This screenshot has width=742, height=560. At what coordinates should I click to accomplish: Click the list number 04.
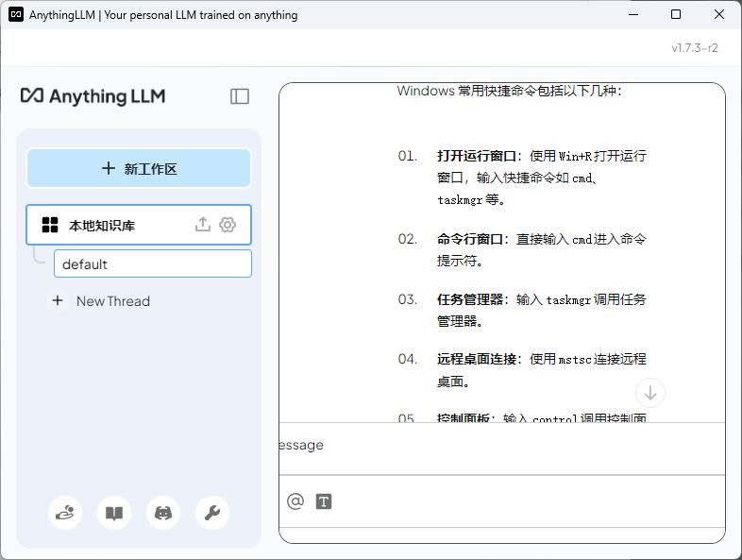coord(408,359)
